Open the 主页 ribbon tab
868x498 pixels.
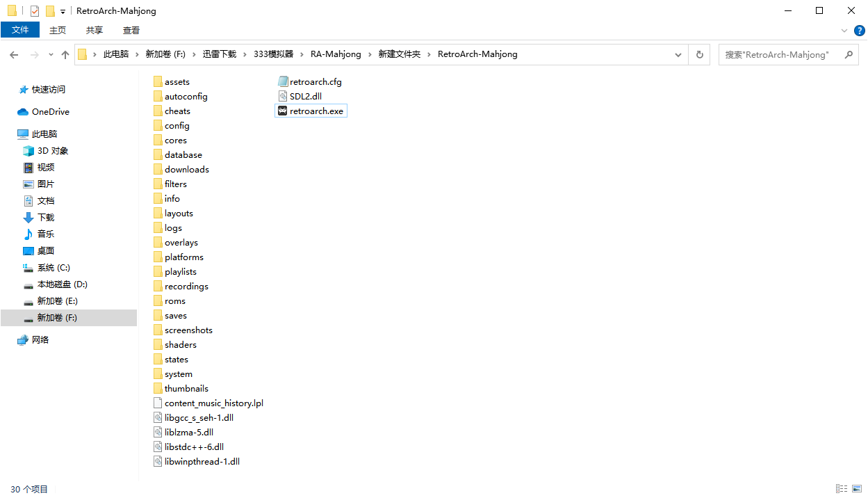[58, 30]
